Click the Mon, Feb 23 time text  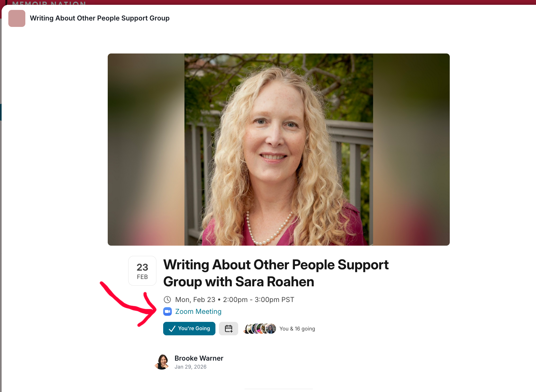235,300
